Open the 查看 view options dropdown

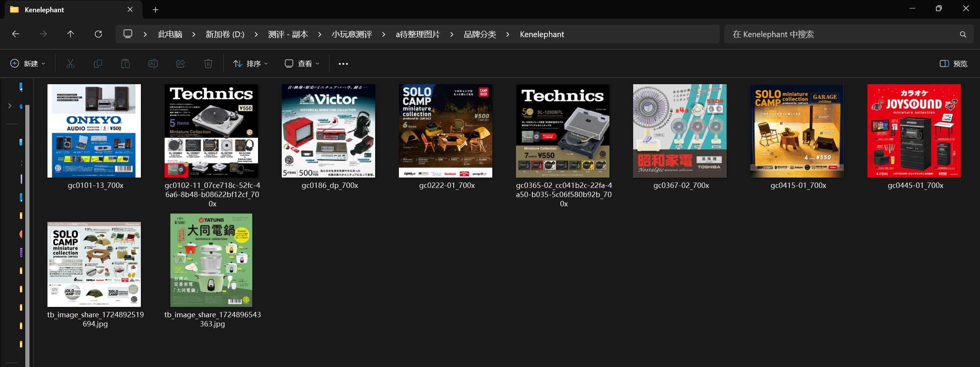tap(302, 64)
